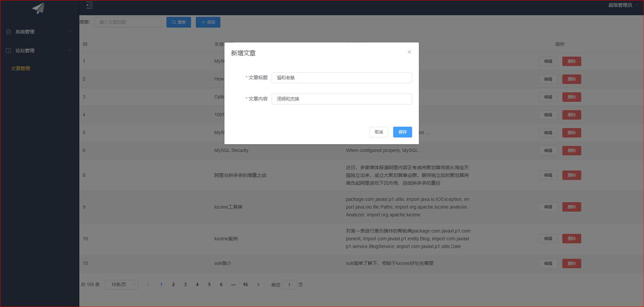Image resolution: width=644 pixels, height=307 pixels.
Task: Click the lucene工具类 title cell
Action: (x=228, y=207)
